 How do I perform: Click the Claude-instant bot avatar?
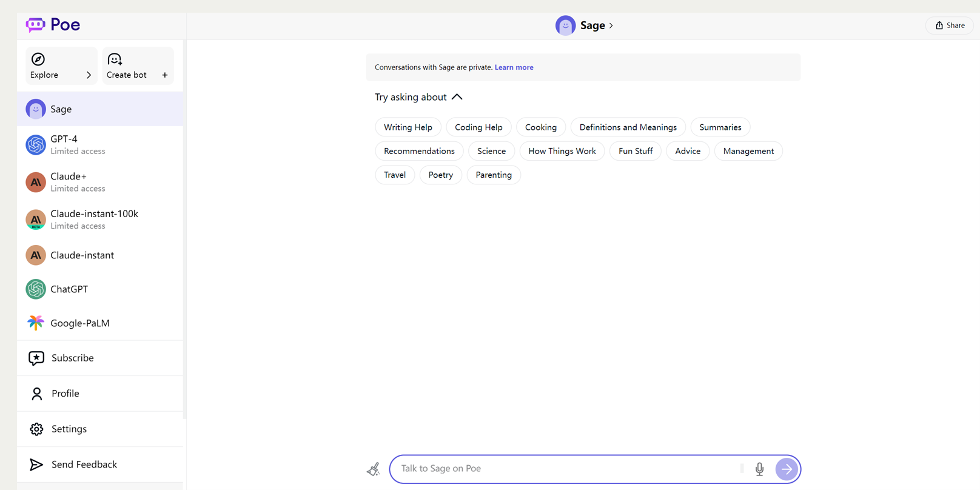click(36, 255)
